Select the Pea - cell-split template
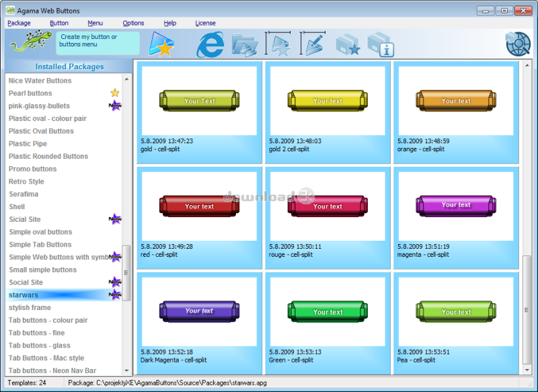538x392 pixels. (x=456, y=323)
